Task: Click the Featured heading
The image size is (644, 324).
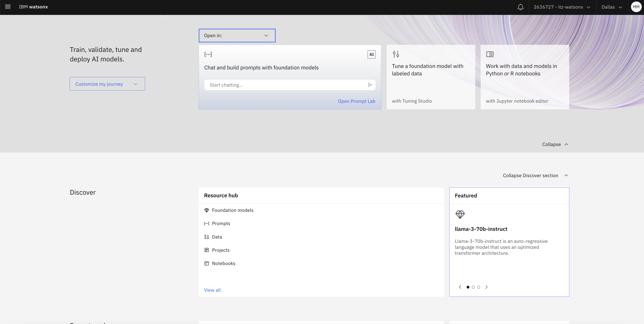Action: tap(466, 196)
